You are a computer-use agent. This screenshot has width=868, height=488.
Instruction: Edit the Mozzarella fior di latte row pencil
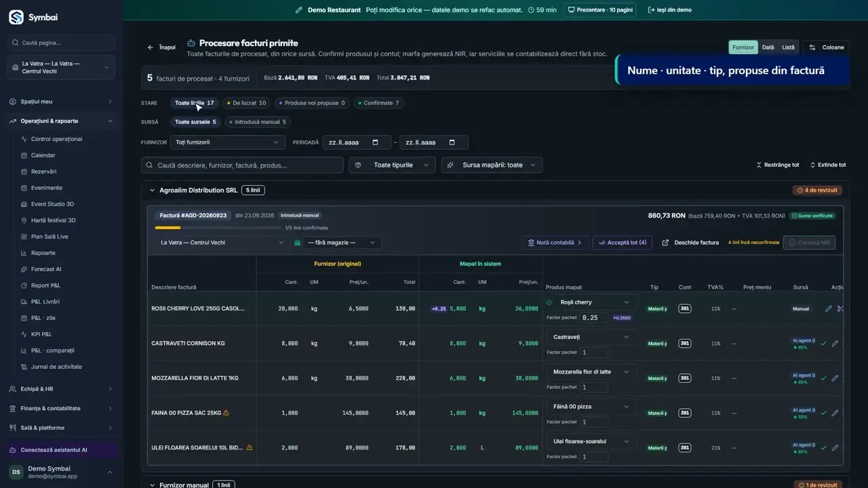tap(835, 378)
